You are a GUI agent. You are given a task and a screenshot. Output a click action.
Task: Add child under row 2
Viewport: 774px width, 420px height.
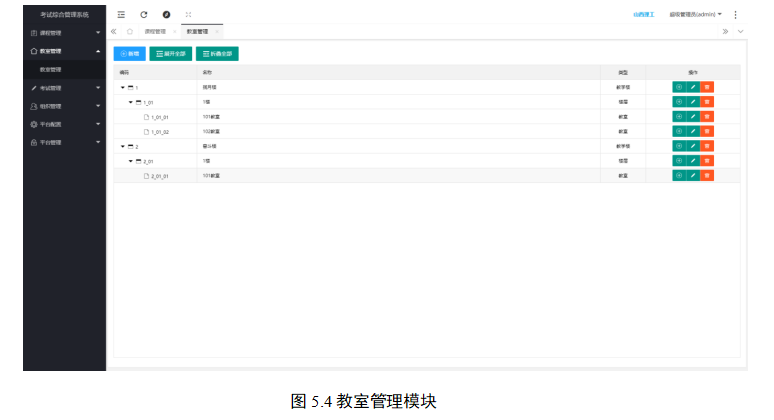coord(679,146)
